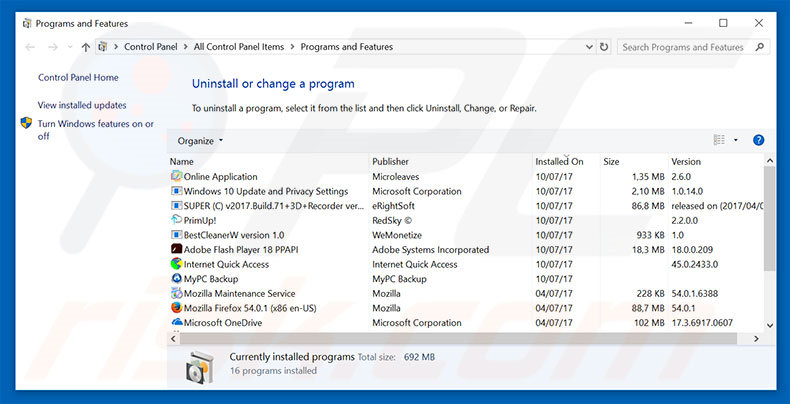The image size is (790, 404).
Task: Click the BestCleanerW program icon
Action: pyautogui.click(x=176, y=235)
